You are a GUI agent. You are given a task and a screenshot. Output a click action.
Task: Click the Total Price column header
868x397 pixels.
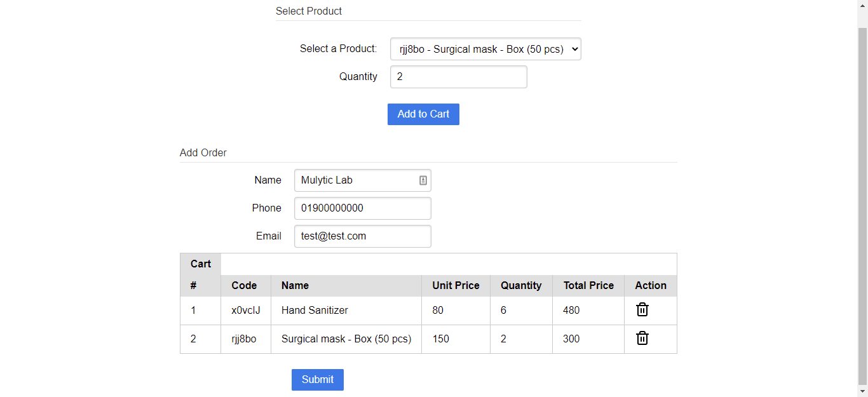tap(588, 286)
